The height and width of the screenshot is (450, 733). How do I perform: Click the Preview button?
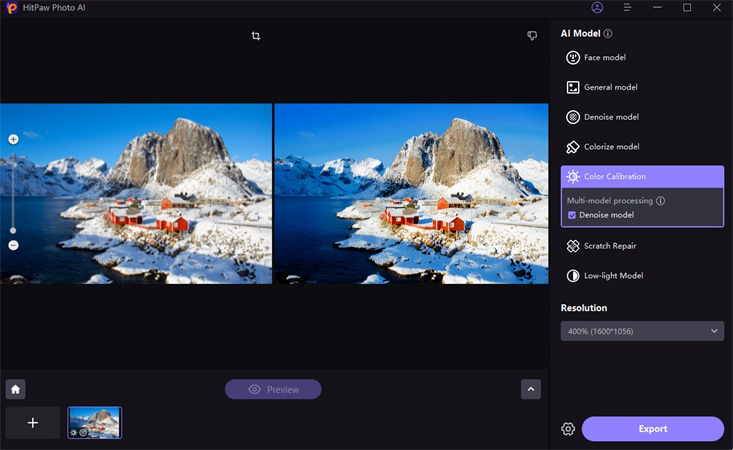coord(273,389)
